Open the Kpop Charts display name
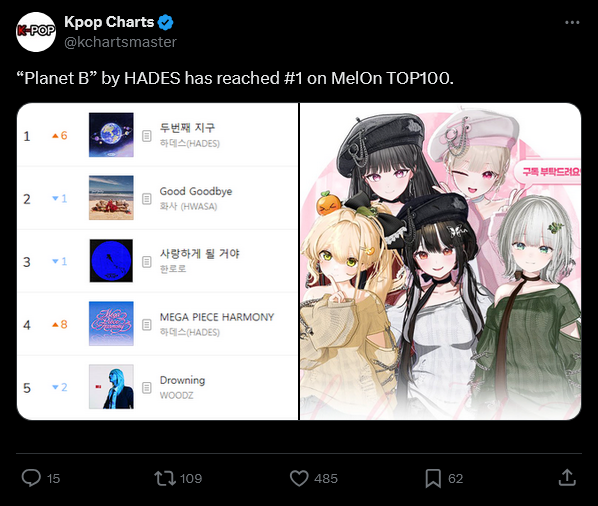 pos(109,22)
